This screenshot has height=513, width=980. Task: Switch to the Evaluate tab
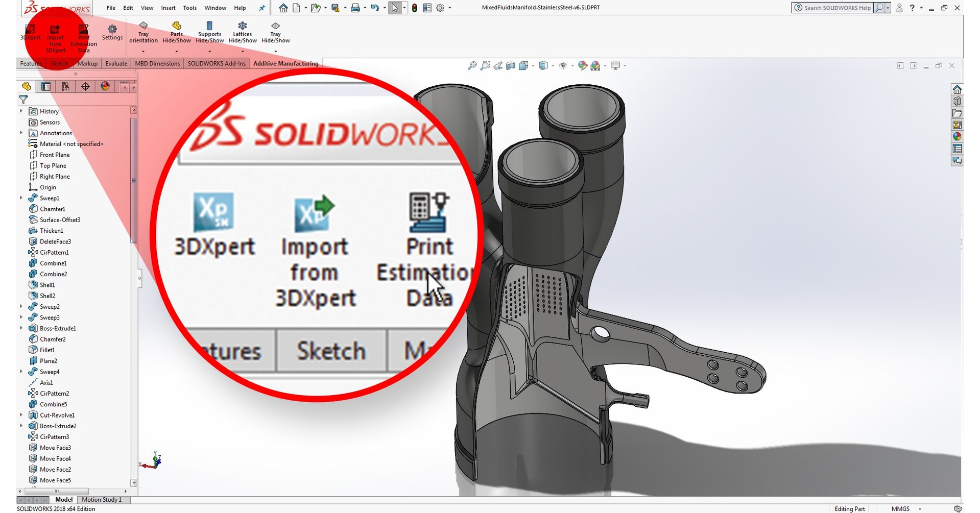tap(116, 63)
